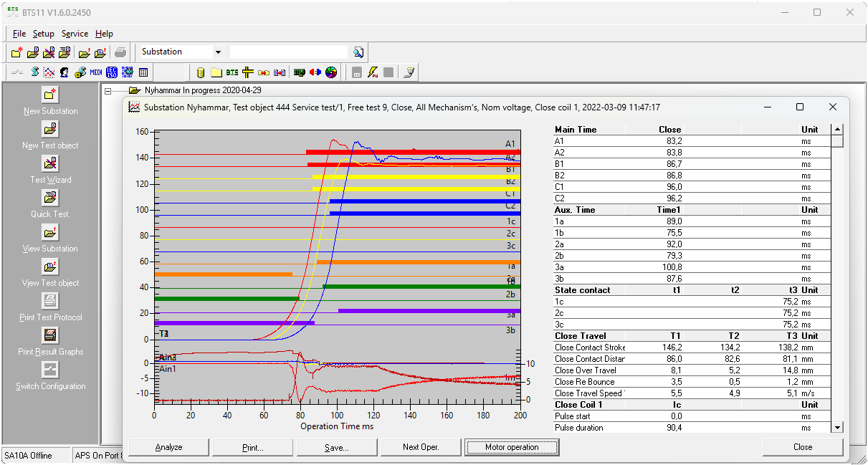Open Switch Configuration in the sidebar
Image resolution: width=868 pixels, height=465 pixels.
click(x=50, y=370)
